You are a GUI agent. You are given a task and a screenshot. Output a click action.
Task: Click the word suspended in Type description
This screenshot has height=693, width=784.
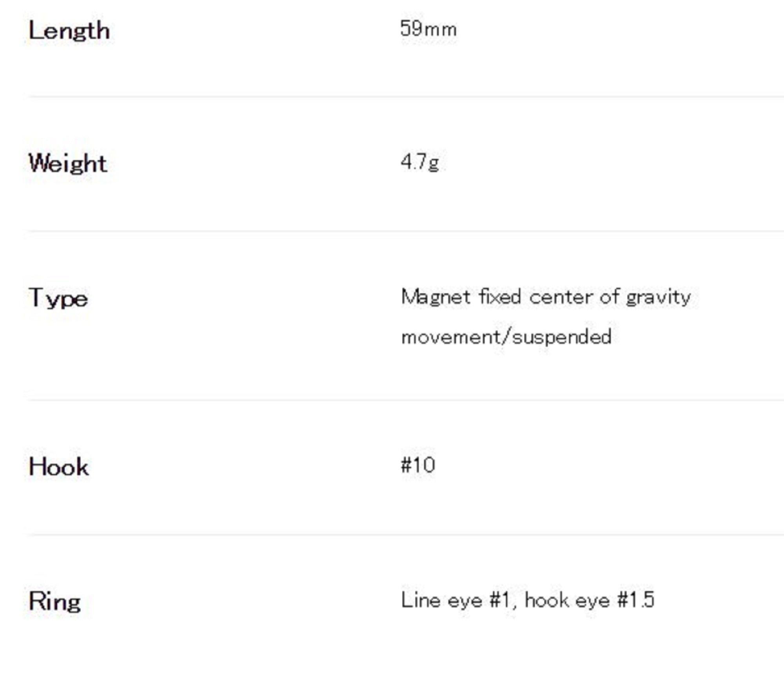562,337
